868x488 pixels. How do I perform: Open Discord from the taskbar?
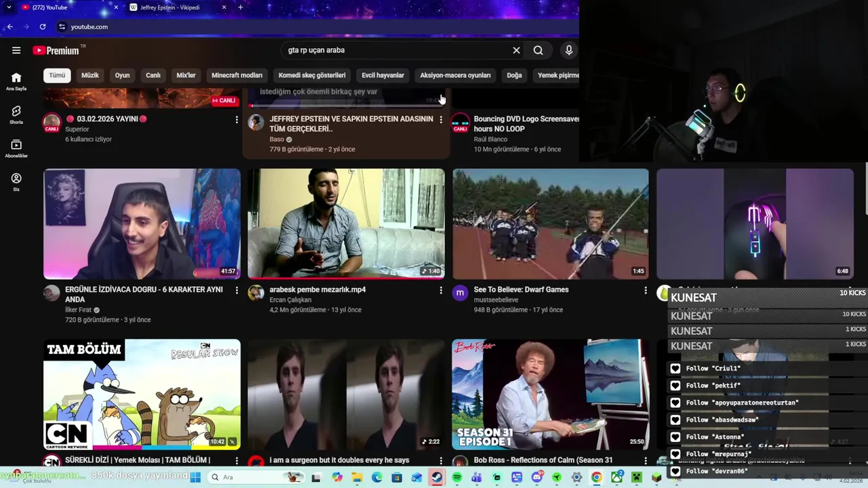coord(537,477)
